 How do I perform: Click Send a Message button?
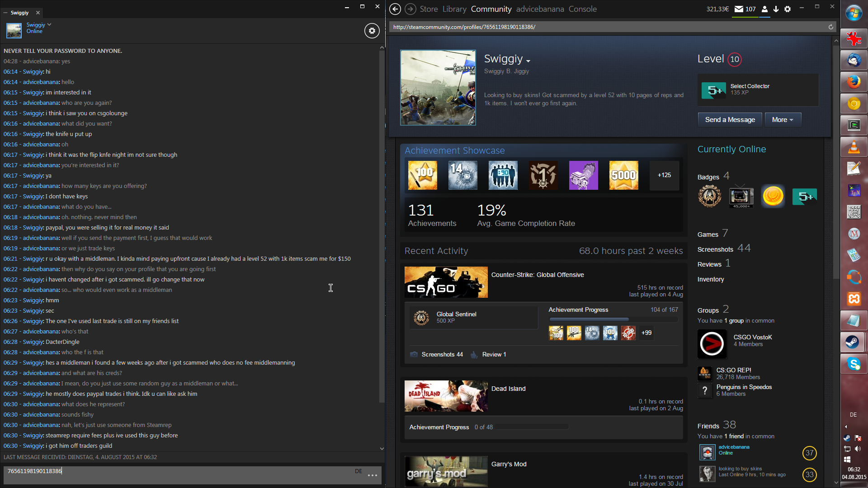tap(730, 120)
